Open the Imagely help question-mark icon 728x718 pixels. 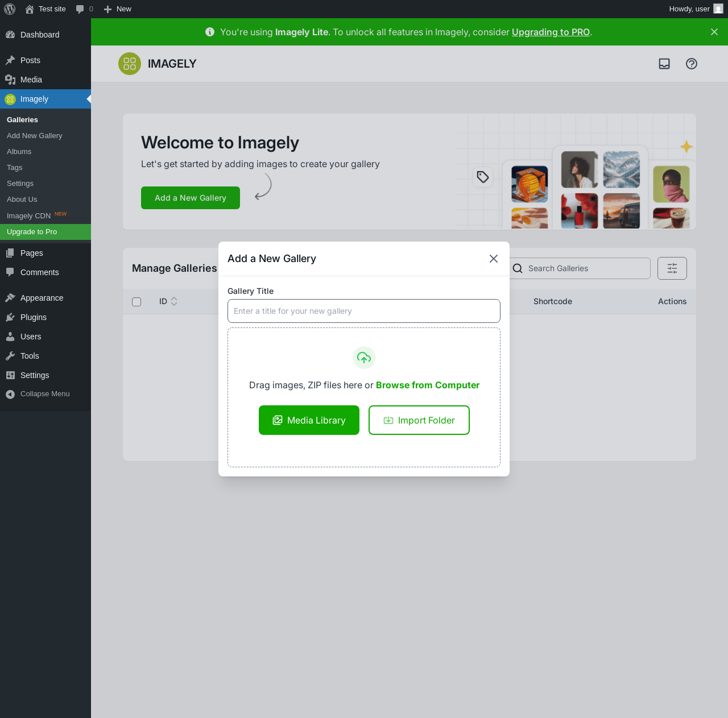692,64
